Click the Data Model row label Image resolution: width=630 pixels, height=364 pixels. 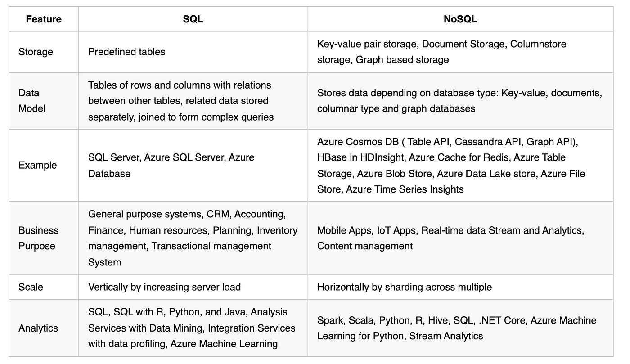[x=32, y=101]
